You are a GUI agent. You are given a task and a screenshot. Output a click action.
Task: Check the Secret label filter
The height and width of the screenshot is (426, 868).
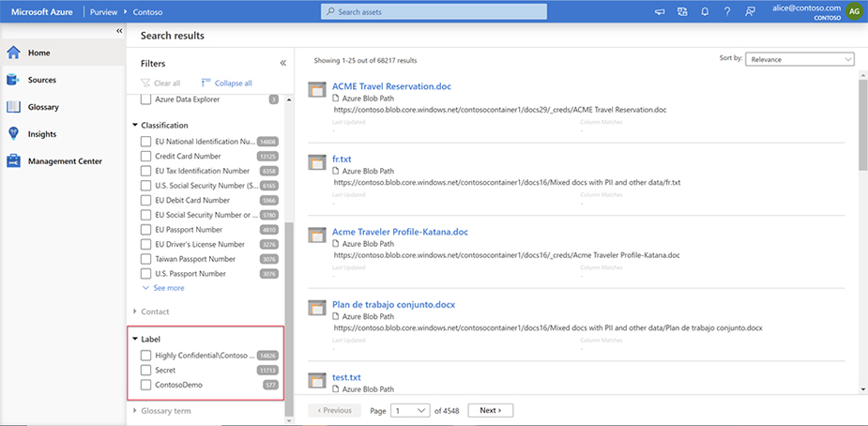pyautogui.click(x=145, y=370)
